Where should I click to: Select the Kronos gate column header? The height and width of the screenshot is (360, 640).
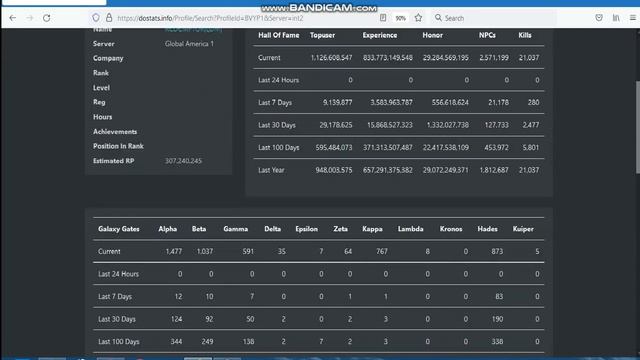[451, 229]
